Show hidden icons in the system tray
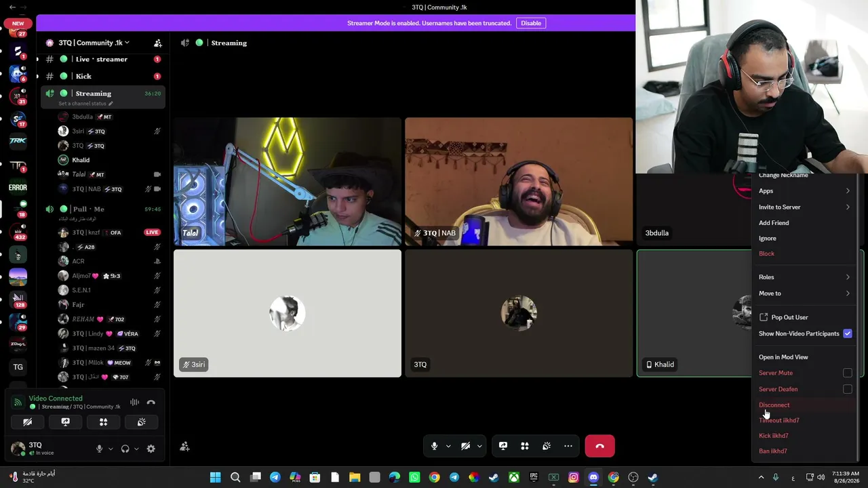The width and height of the screenshot is (868, 488). (x=761, y=478)
